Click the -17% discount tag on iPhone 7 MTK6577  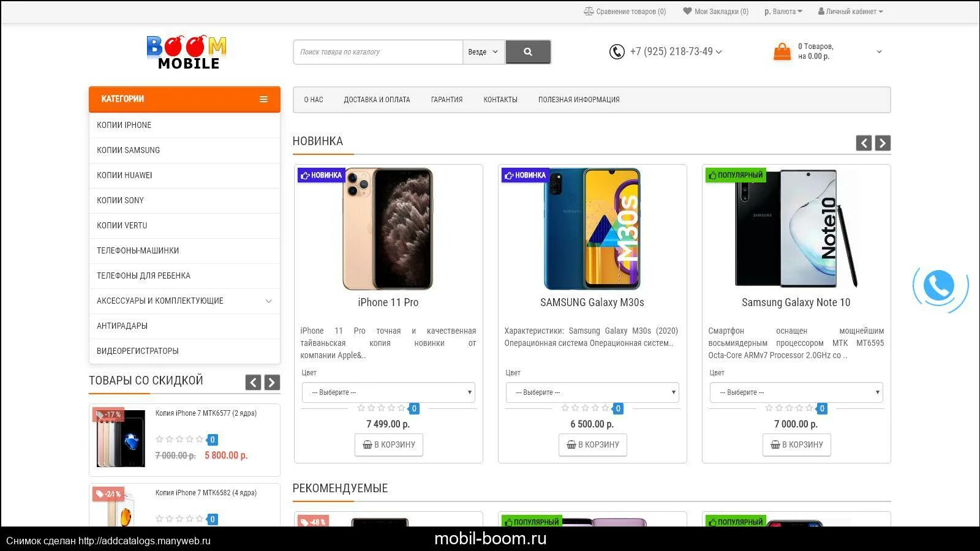[x=108, y=414]
